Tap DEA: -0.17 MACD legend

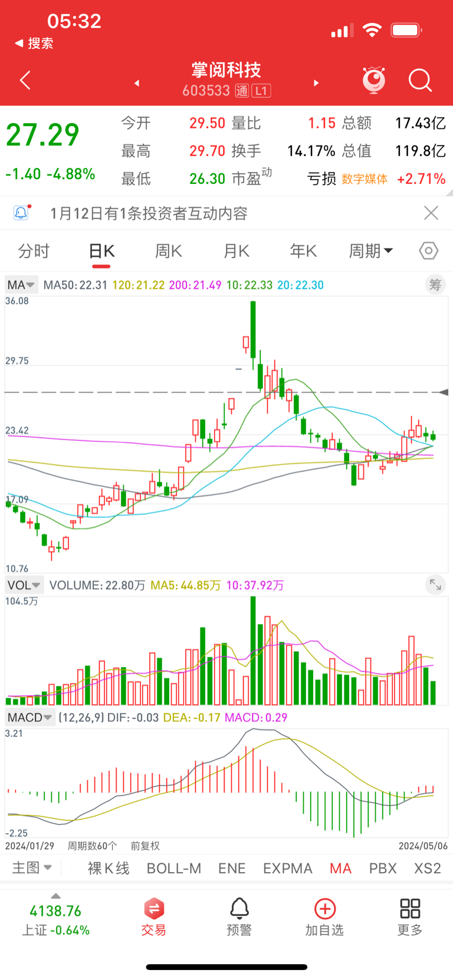pos(192,718)
